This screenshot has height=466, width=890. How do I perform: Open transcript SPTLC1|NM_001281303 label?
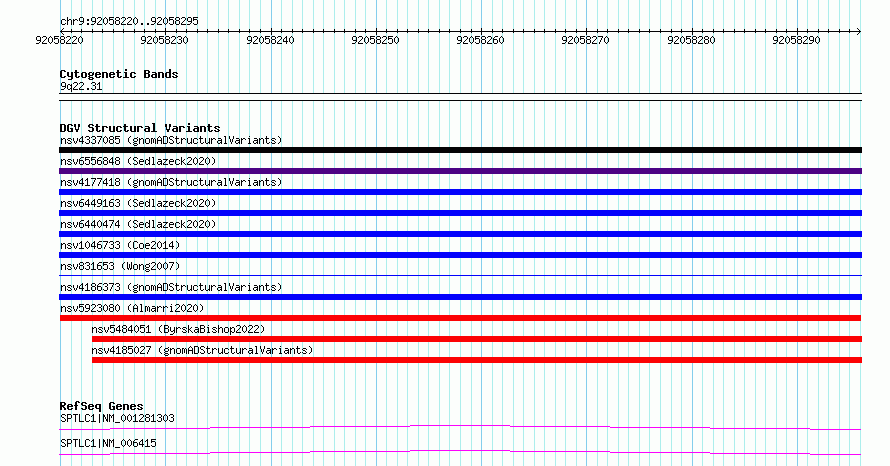(117, 418)
